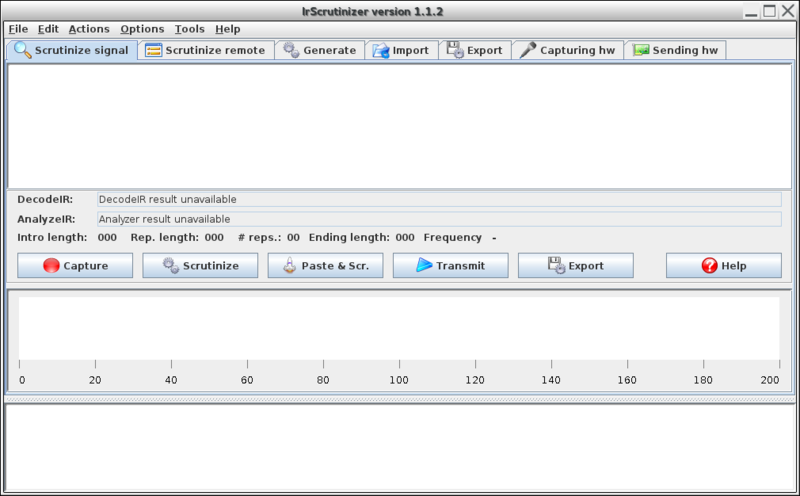Click the floppy icon on Export tab
This screenshot has width=800, height=496.
(x=454, y=50)
